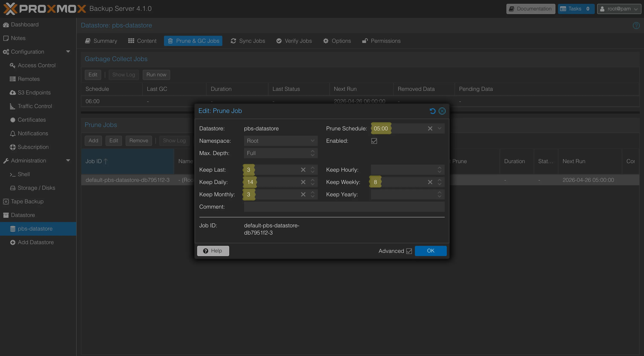Open S3 Endpoints configuration

[x=38, y=93]
